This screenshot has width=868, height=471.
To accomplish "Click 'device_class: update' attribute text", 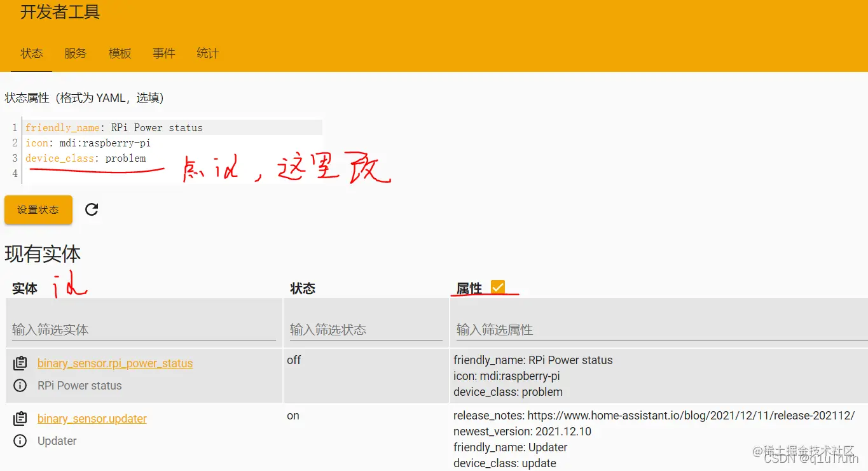I will click(x=505, y=463).
